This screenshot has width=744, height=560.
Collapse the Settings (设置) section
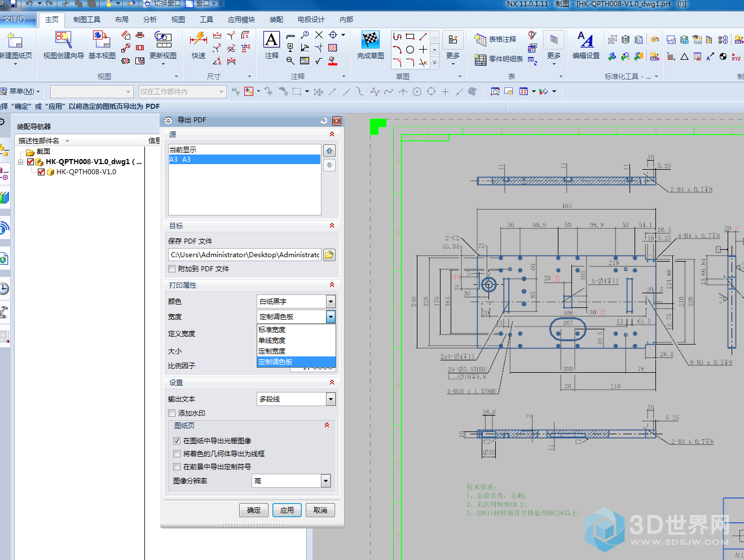(x=332, y=382)
